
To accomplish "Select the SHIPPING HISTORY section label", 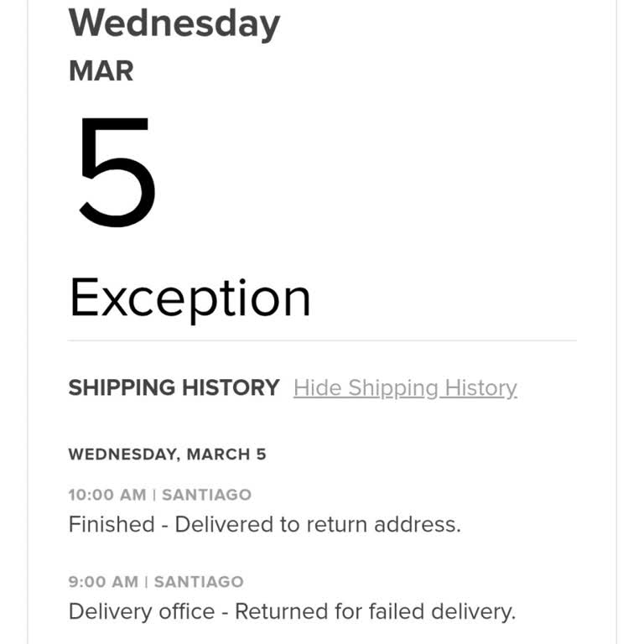I will [x=174, y=388].
